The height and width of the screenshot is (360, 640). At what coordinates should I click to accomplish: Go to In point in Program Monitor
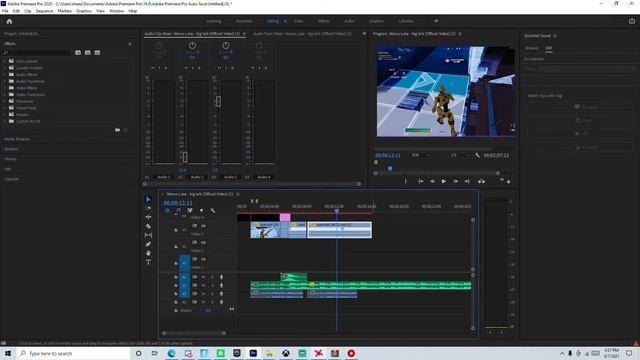pyautogui.click(x=420, y=181)
